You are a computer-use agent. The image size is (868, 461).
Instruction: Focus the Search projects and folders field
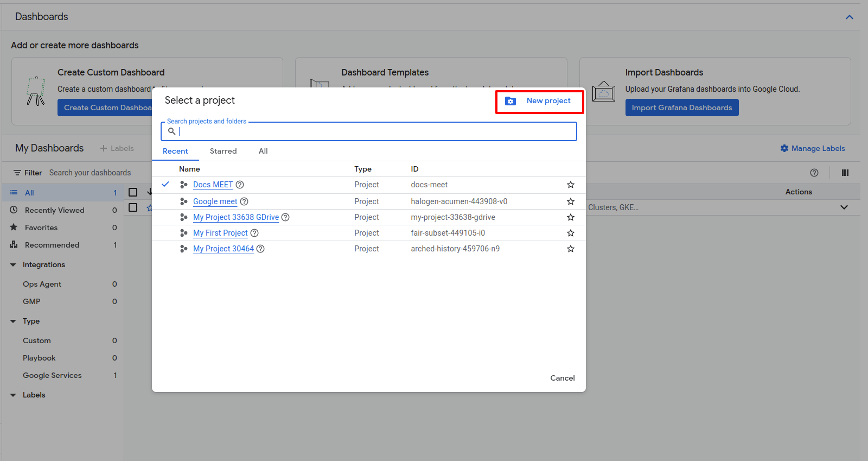tap(369, 131)
